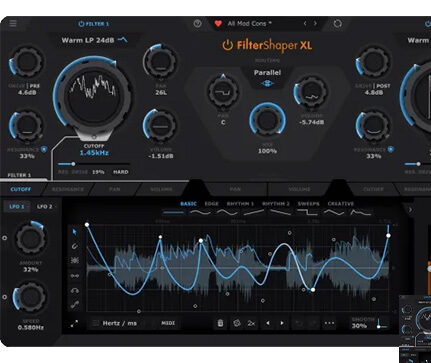This screenshot has height=363, width=431.
Task: Toggle the Filter 1 power button
Action: (x=81, y=24)
